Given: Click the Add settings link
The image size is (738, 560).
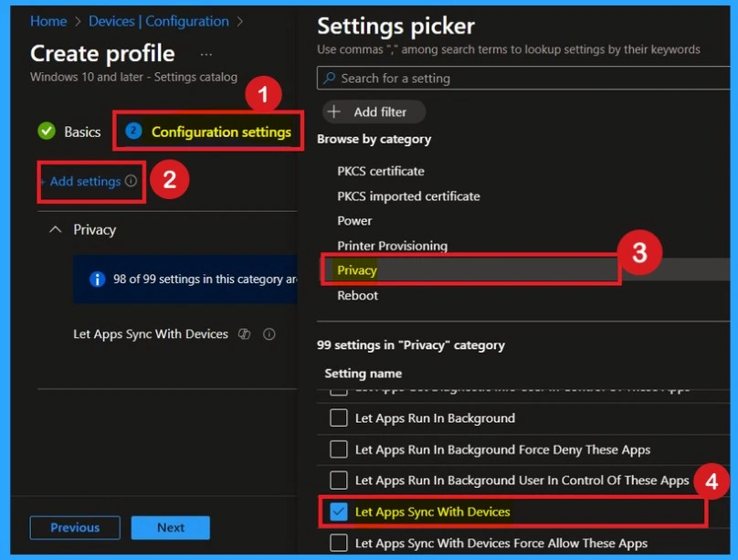Looking at the screenshot, I should click(x=85, y=182).
